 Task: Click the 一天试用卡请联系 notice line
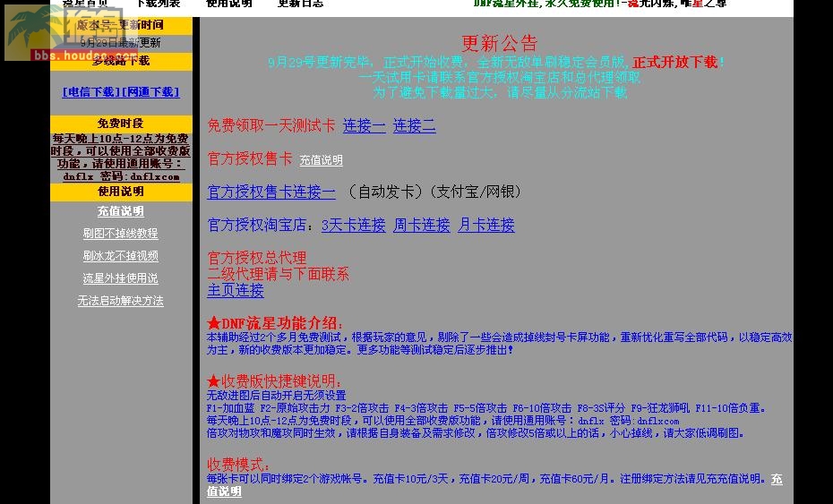click(x=500, y=78)
